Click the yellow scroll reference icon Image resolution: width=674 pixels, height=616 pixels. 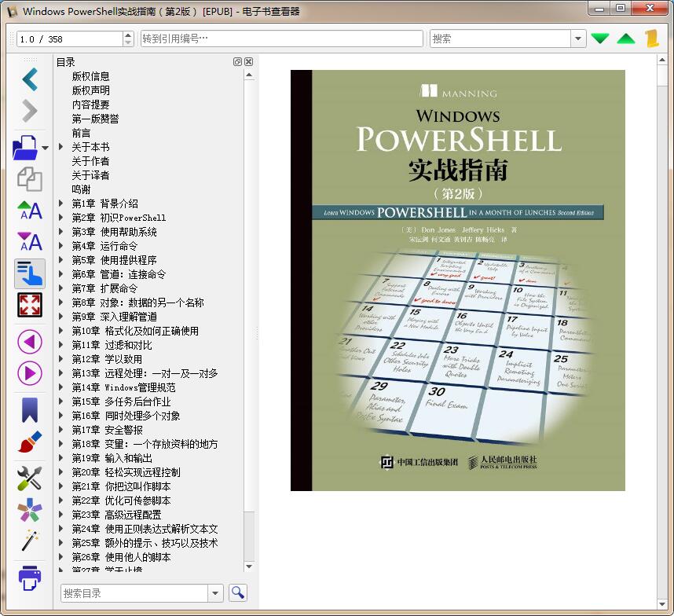pos(652,38)
